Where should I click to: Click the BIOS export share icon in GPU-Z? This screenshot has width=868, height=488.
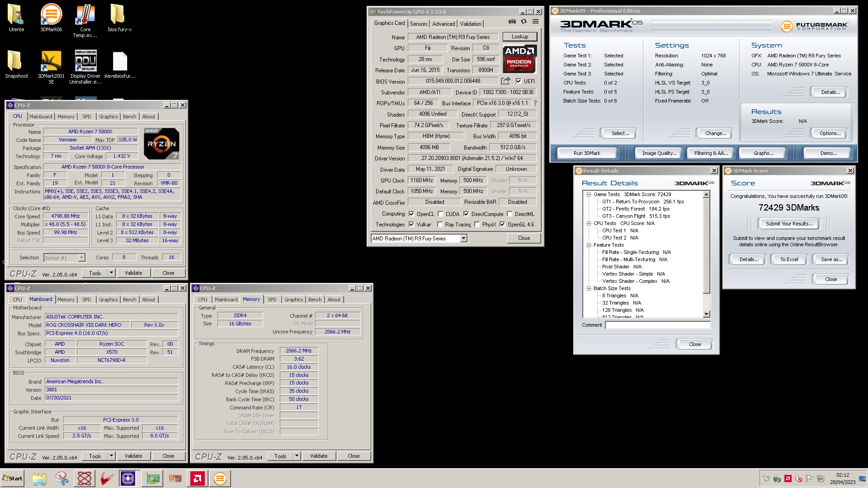505,81
